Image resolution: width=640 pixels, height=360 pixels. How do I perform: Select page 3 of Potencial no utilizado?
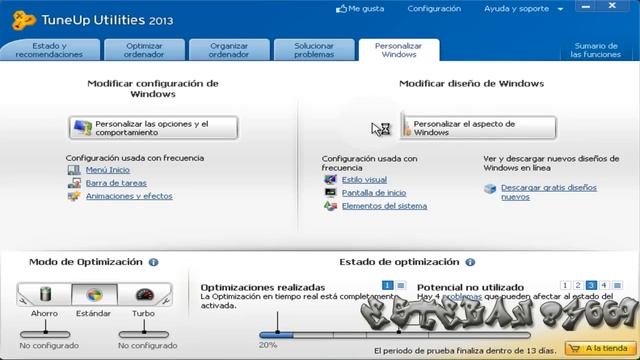tap(591, 285)
